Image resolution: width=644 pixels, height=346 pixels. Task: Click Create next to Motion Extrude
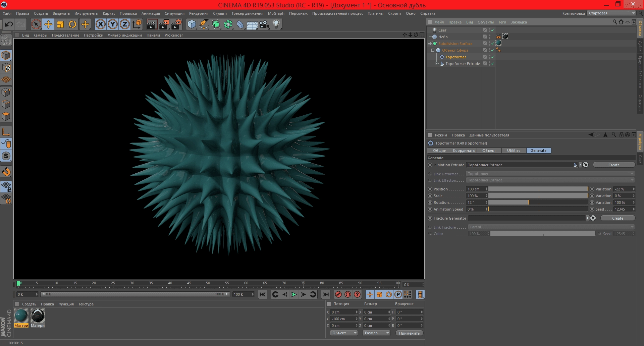pyautogui.click(x=614, y=165)
